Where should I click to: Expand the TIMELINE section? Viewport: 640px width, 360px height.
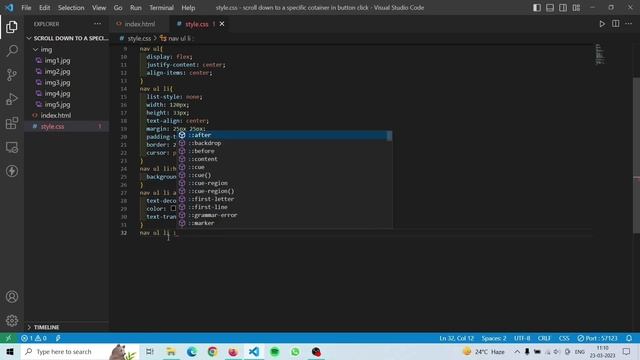67,327
